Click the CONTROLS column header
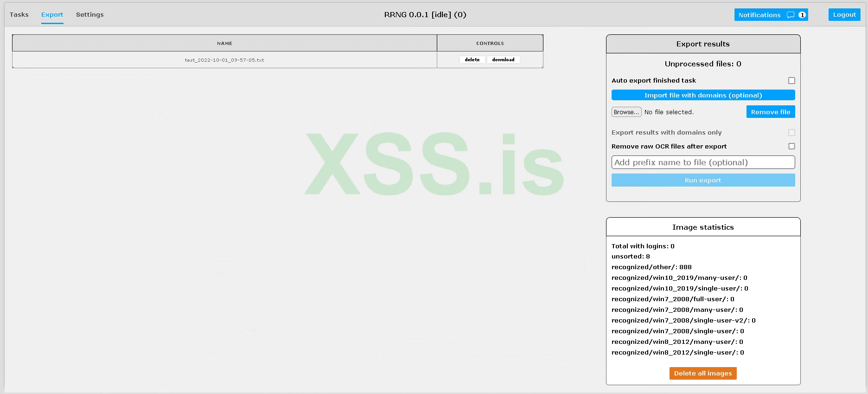 (x=490, y=43)
